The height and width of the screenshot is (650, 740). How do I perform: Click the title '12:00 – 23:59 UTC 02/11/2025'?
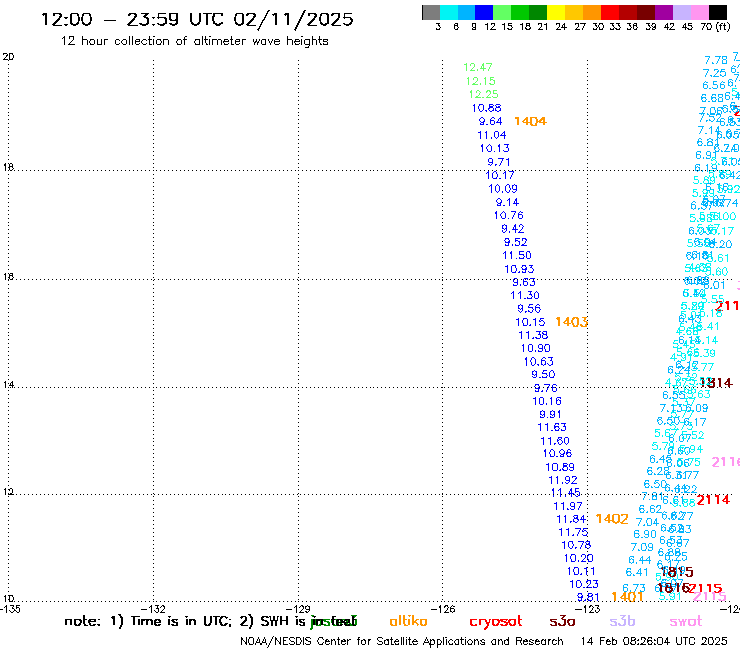tap(197, 19)
